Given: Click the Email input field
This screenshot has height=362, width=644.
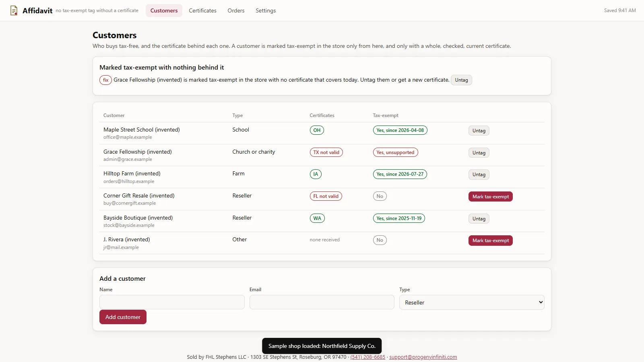Looking at the screenshot, I should coord(322,302).
